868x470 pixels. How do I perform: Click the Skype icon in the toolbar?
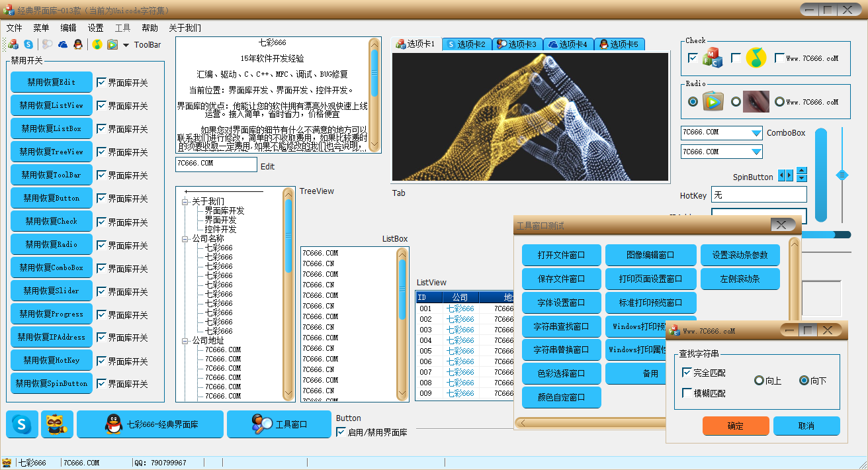[x=28, y=44]
